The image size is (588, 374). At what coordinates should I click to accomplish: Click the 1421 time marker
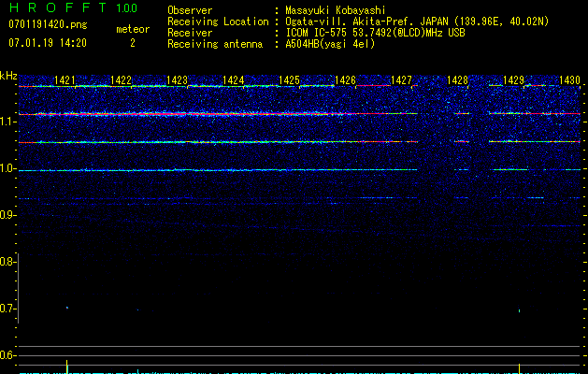point(65,80)
